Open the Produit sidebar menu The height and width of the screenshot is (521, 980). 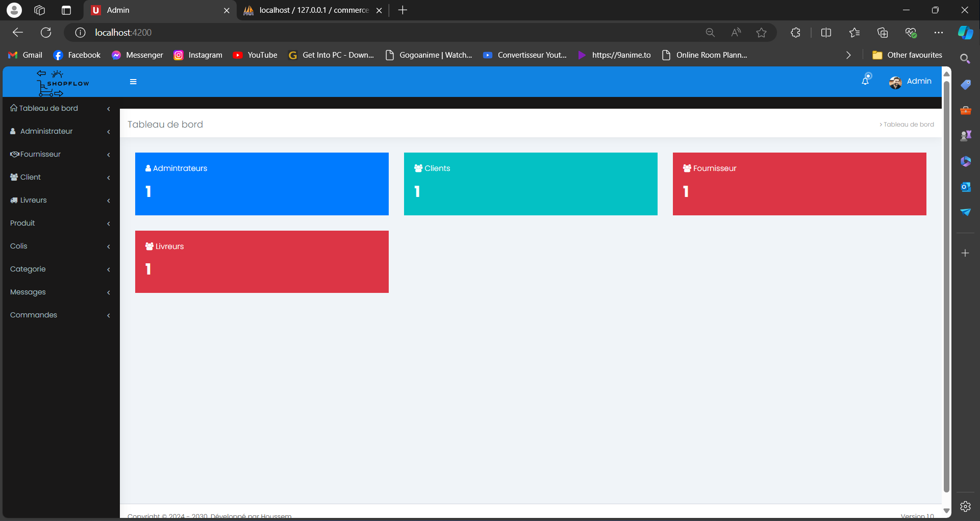23,223
